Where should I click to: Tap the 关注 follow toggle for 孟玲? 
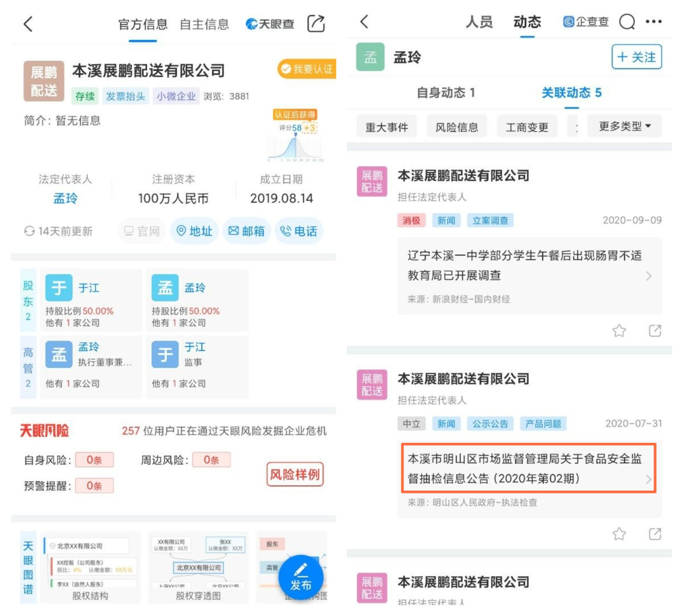click(636, 57)
